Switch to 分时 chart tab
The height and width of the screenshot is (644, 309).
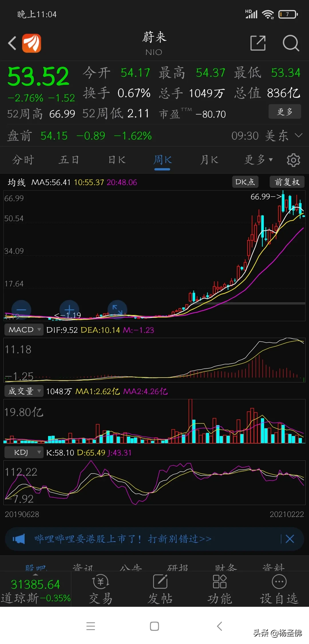pyautogui.click(x=23, y=160)
